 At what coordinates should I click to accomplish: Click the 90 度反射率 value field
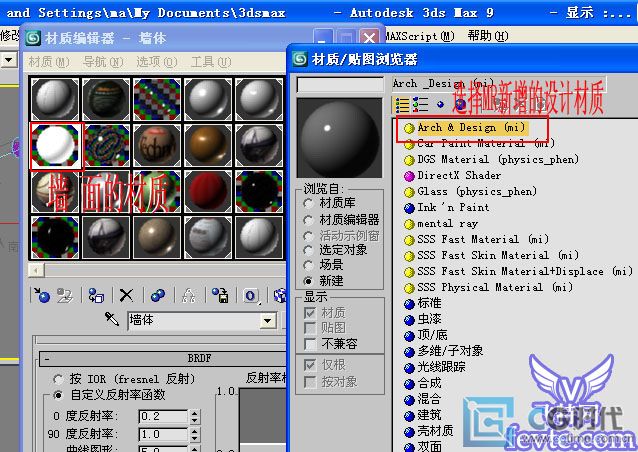[163, 434]
